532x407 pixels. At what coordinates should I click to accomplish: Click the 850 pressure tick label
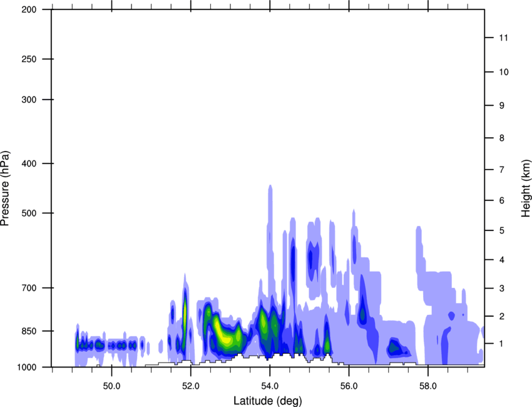[29, 331]
